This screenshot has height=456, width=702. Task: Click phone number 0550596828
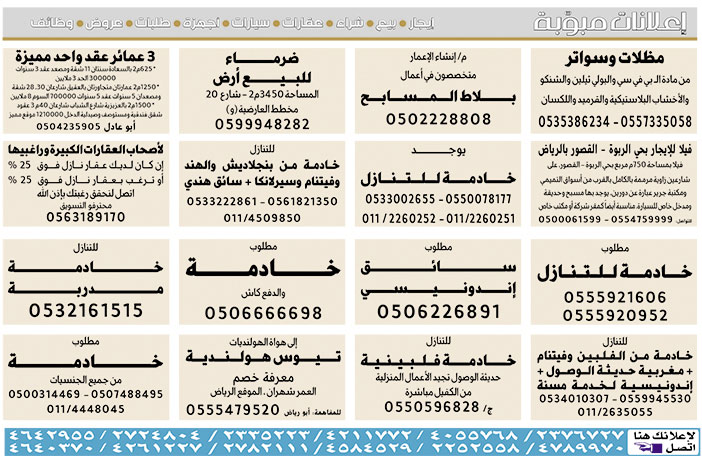[432, 407]
